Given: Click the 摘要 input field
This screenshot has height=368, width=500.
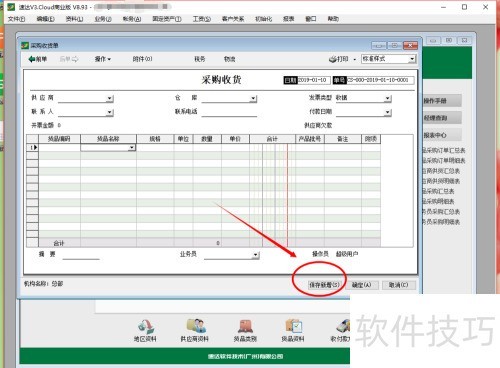Looking at the screenshot, I should click(81, 255).
